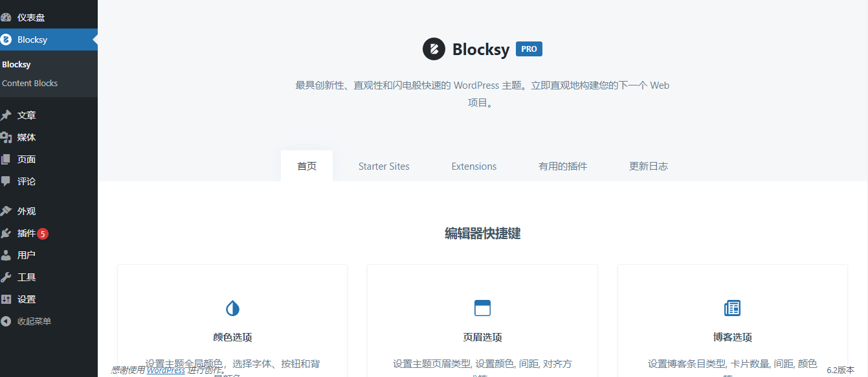The image size is (868, 377).
Task: Click the WordPress link in the footer
Action: tap(166, 370)
